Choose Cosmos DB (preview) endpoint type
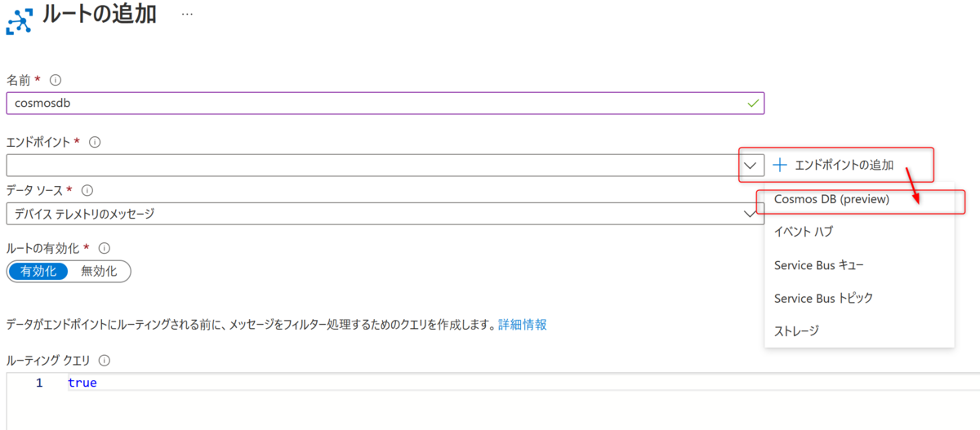The height and width of the screenshot is (430, 980). (x=831, y=198)
